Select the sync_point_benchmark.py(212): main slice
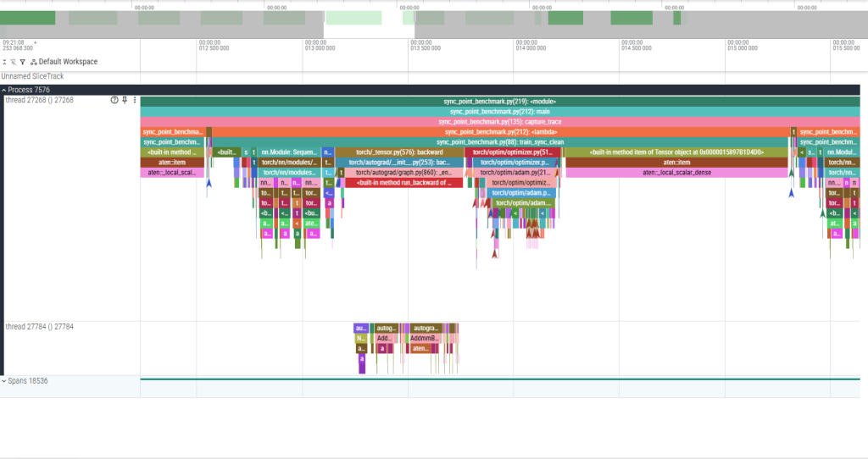Image resolution: width=868 pixels, height=459 pixels. coord(499,112)
